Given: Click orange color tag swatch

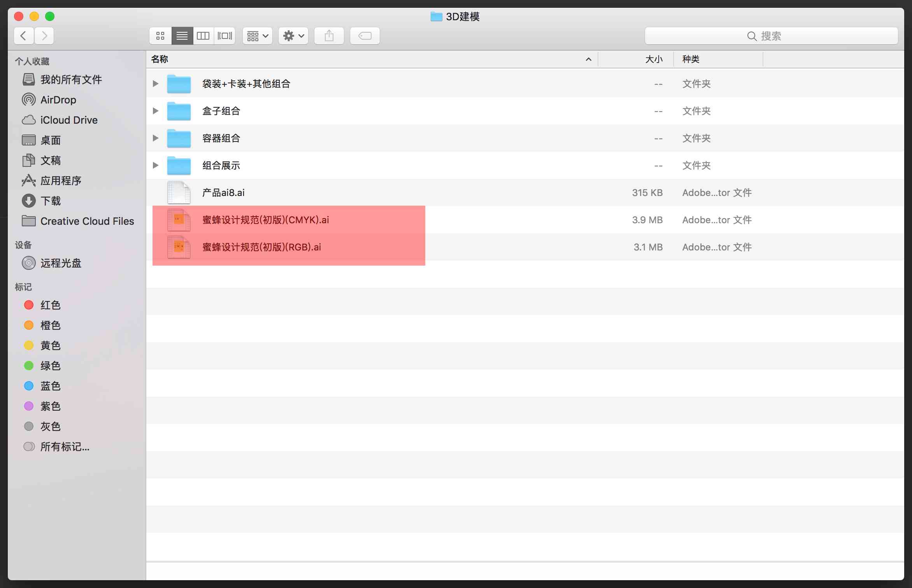Looking at the screenshot, I should coord(28,325).
